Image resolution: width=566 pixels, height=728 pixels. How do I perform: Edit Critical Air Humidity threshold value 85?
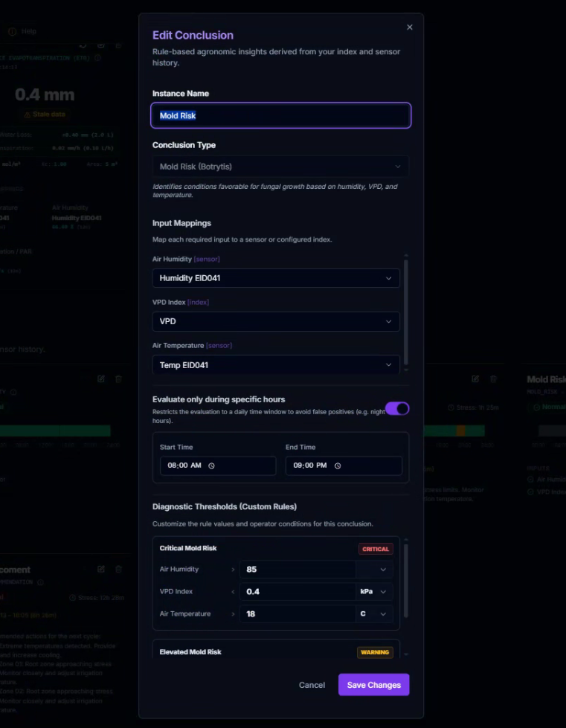point(298,569)
